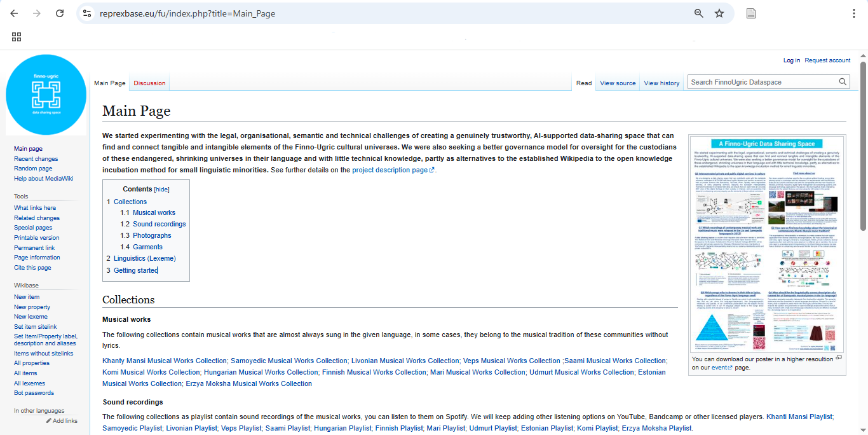
Task: Click inside the Search FinnoUgric Dataspace field
Action: click(x=761, y=82)
